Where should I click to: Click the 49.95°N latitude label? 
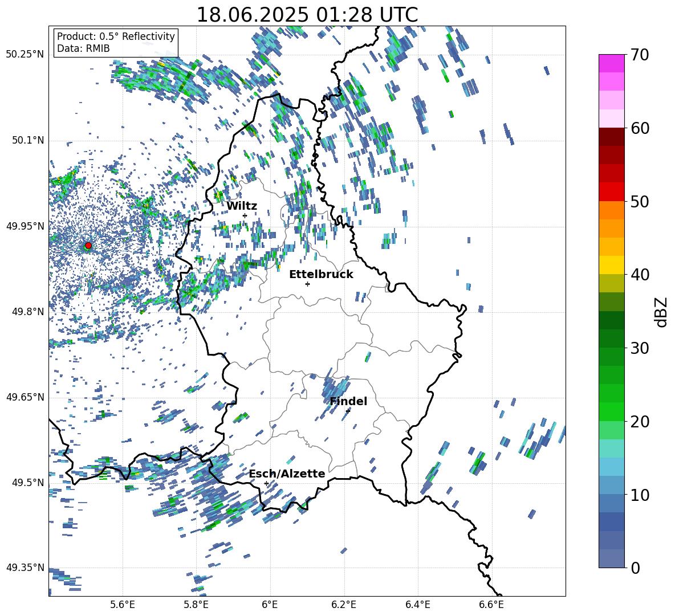[x=25, y=226]
